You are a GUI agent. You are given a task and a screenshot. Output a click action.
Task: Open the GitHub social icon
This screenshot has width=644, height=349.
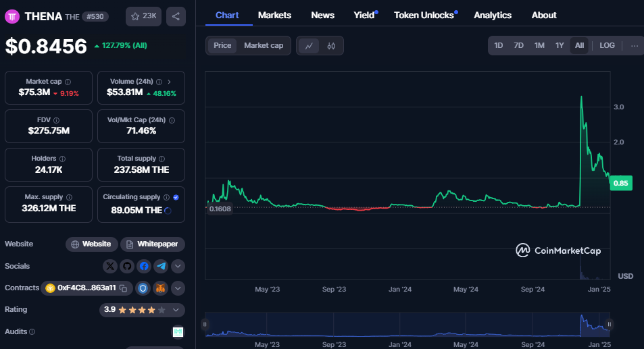pos(127,266)
